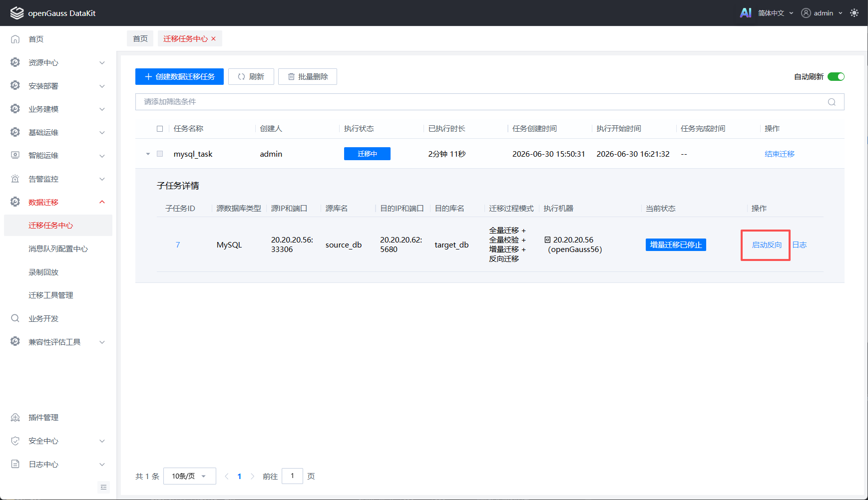Toggle the 自动刷新 switch off
This screenshot has height=500, width=868.
tap(836, 76)
